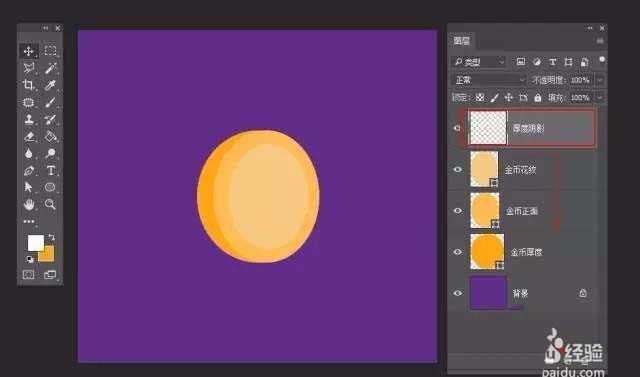640x377 pixels.
Task: Select the Zoom magnifier tool
Action: tap(50, 204)
